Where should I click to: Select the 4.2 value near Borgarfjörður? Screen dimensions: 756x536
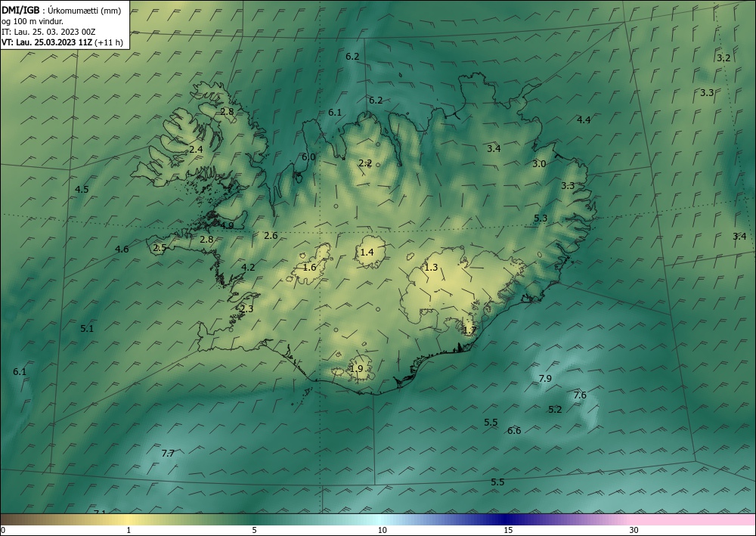(x=248, y=268)
